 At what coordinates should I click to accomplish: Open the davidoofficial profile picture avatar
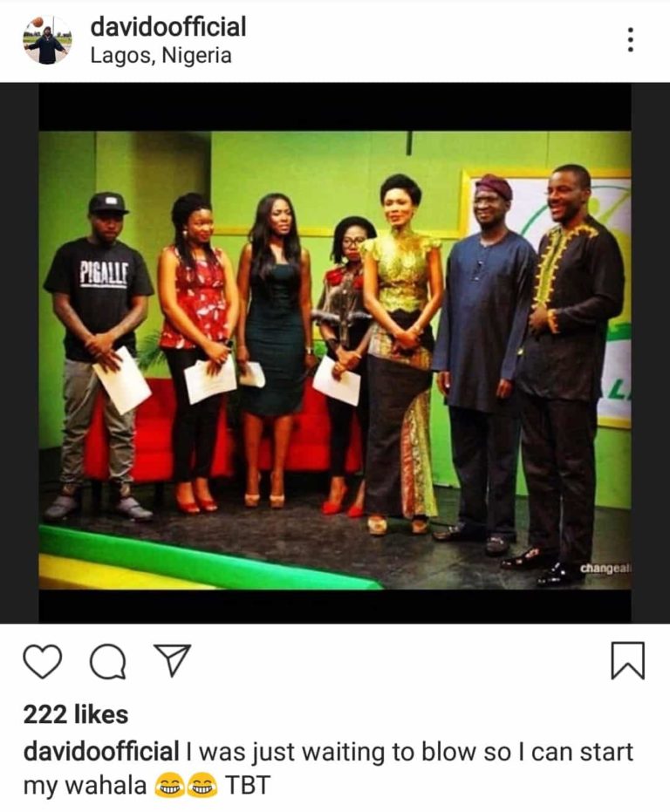(46, 40)
